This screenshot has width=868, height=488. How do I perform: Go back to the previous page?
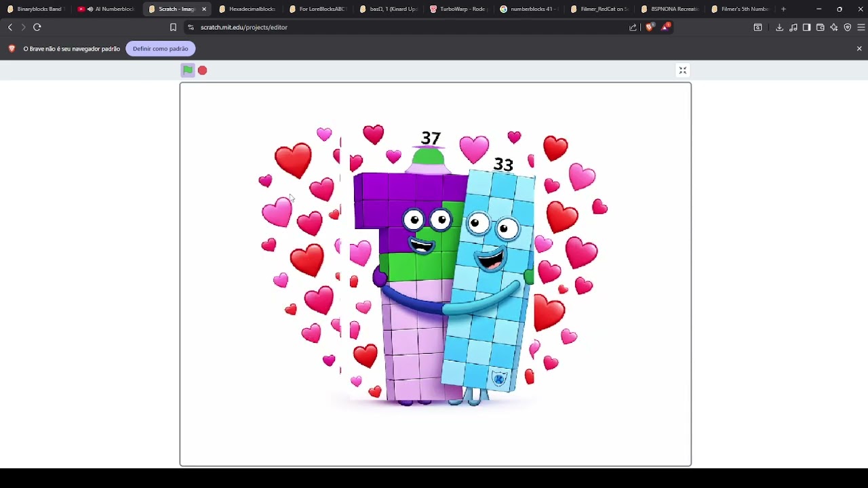point(10,27)
